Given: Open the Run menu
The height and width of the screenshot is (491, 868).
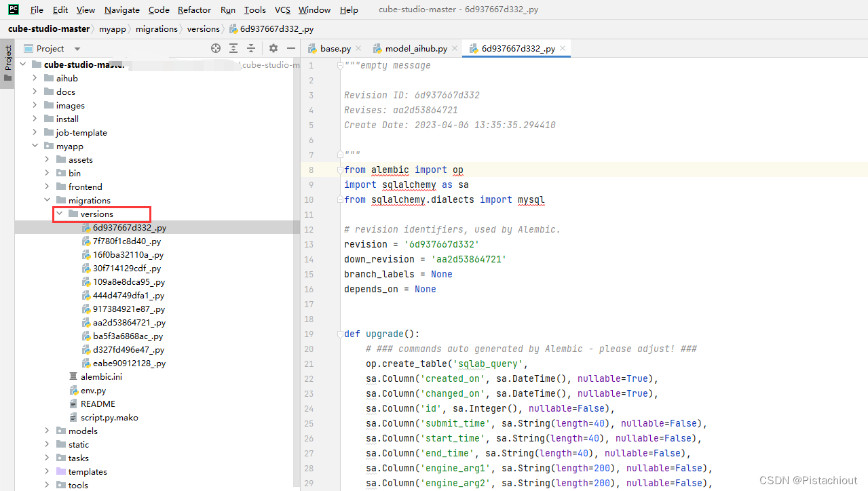Looking at the screenshot, I should coord(228,9).
